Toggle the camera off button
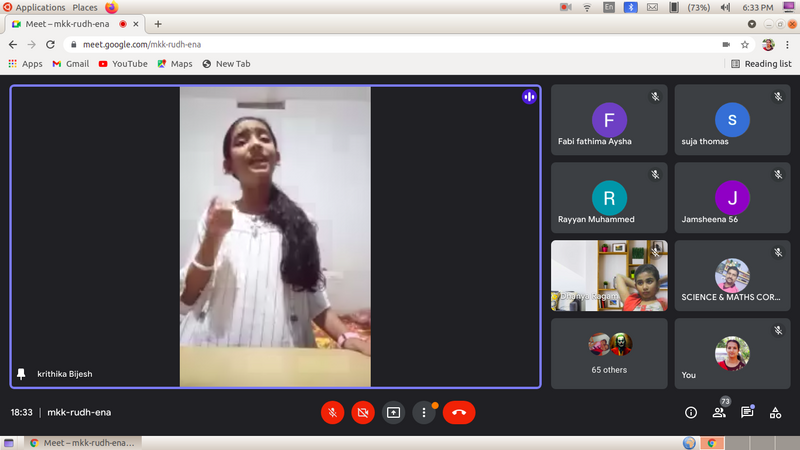800x450 pixels. click(363, 412)
